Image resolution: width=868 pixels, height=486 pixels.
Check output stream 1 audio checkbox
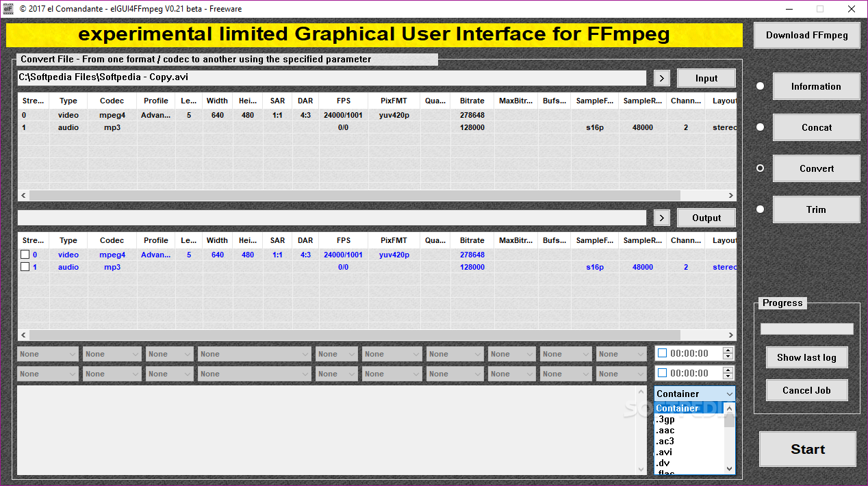coord(25,267)
